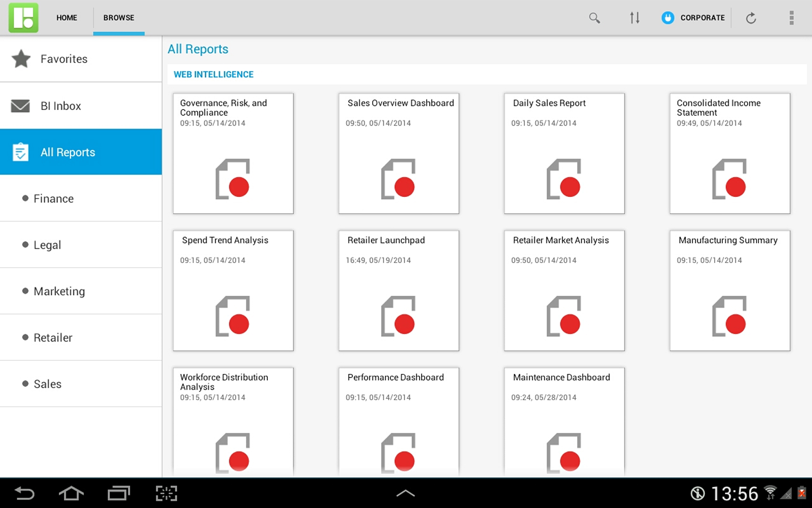Open Daily Sales Report document icon

click(x=564, y=179)
